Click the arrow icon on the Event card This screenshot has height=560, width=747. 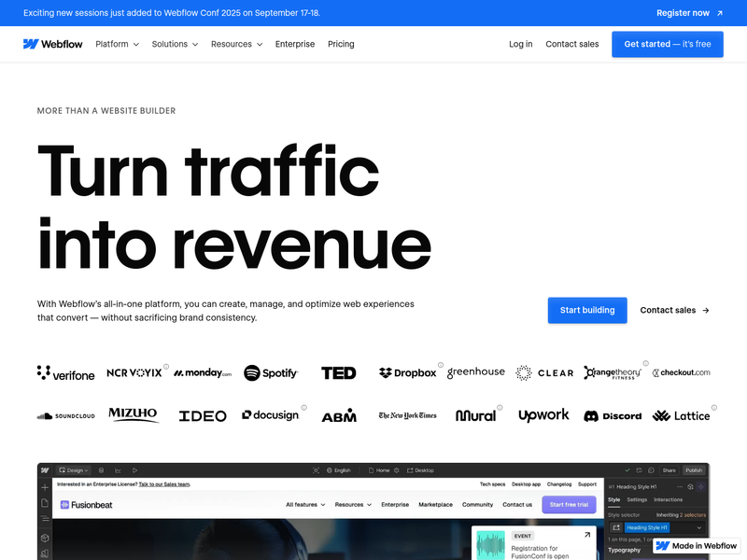(x=587, y=535)
